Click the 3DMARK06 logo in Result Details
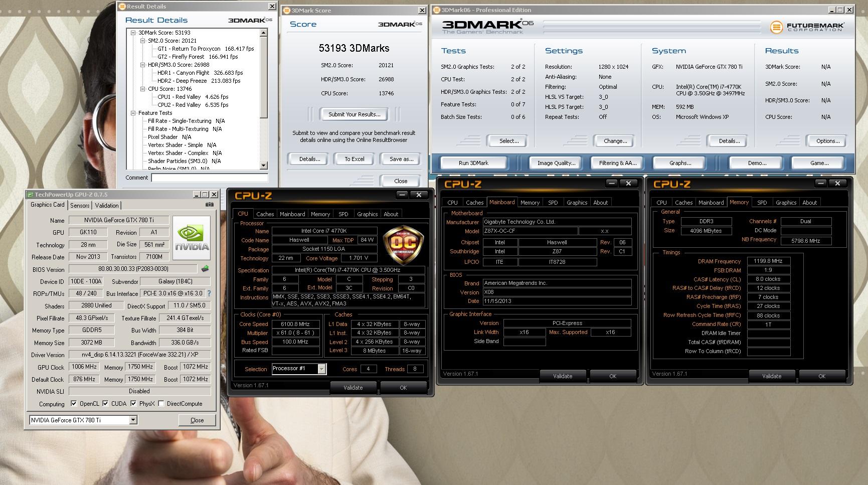Viewport: 868px width, 485px height. [250, 20]
